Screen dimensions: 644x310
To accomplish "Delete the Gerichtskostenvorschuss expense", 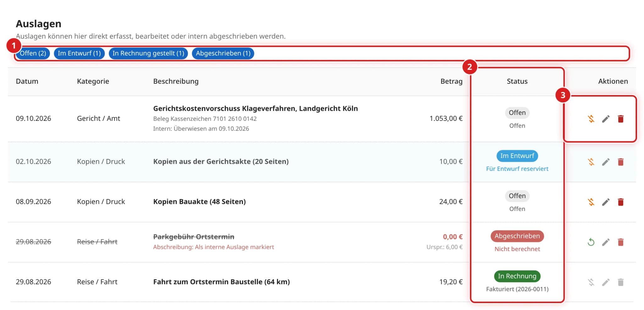I will click(x=621, y=119).
